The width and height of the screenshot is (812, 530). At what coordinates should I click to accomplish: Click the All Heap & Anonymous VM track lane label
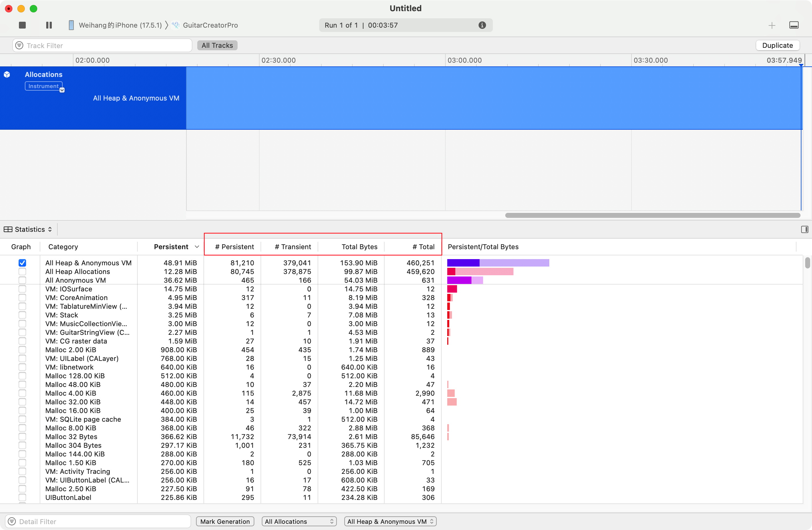coord(136,98)
